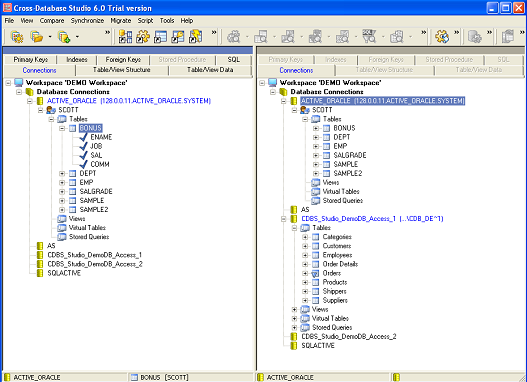Viewport: 527px width, 382px height.
Task: Expand the Customers table in right pane
Action: point(305,246)
